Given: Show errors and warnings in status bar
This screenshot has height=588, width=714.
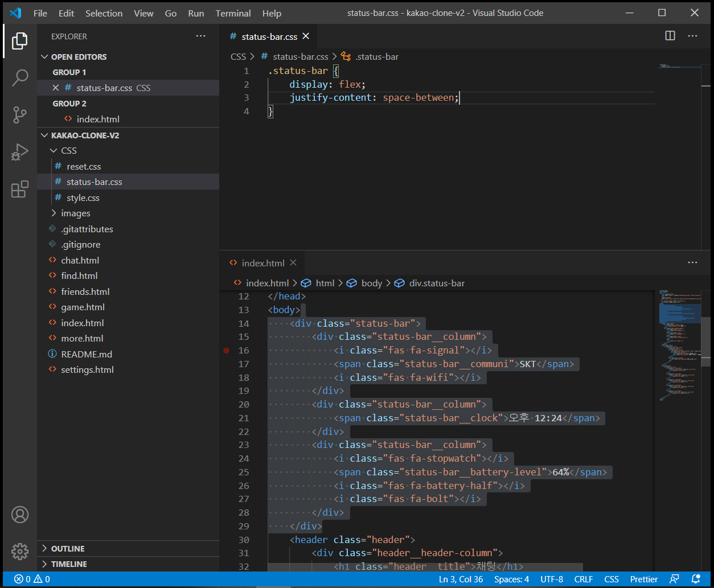Looking at the screenshot, I should coord(32,579).
